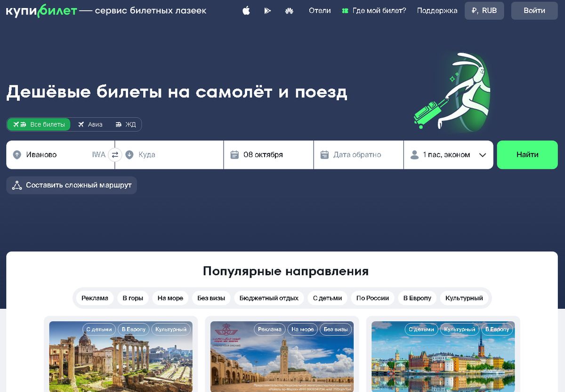Filter destinations by В Европу chip
The width and height of the screenshot is (565, 392).
(417, 298)
